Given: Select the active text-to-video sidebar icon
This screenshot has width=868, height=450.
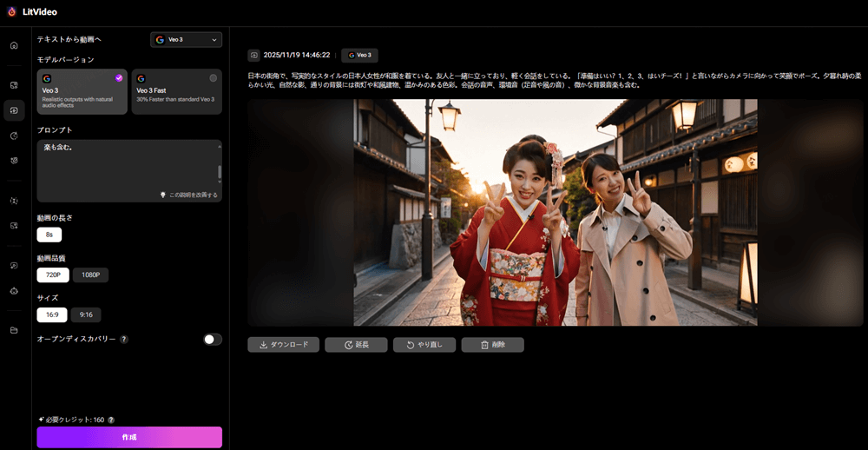Looking at the screenshot, I should coord(14,110).
